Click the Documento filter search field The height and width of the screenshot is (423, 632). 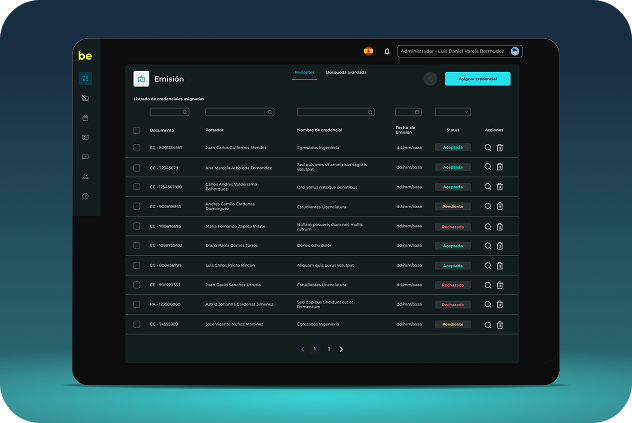click(x=169, y=112)
